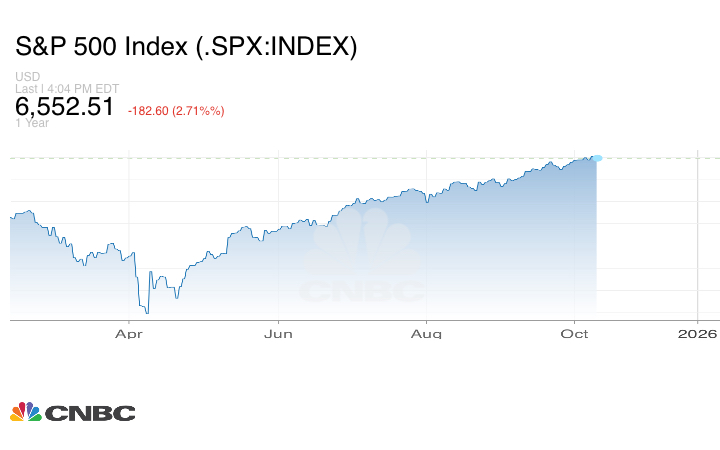Select the 1 Year range label
This screenshot has height=450, width=720.
[x=32, y=123]
